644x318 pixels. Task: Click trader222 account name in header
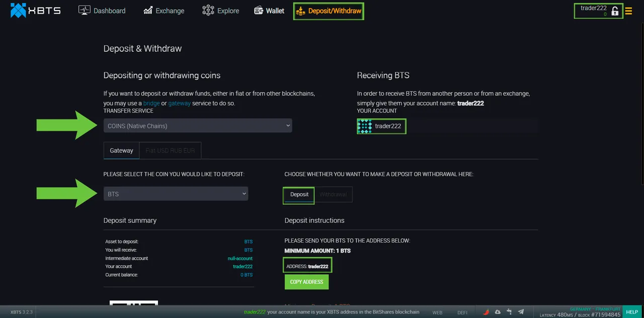pos(594,8)
